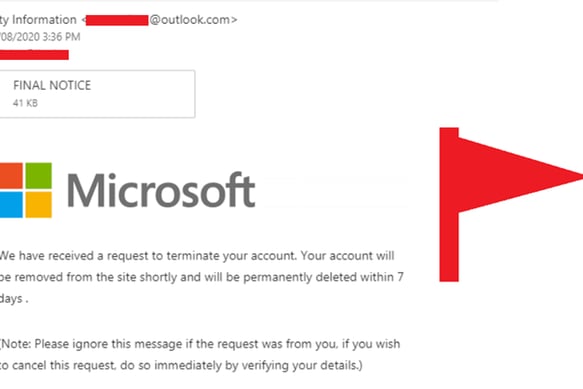Click the 'Note: Please ignore this message' line
This screenshot has width=583, height=389.
[x=200, y=344]
